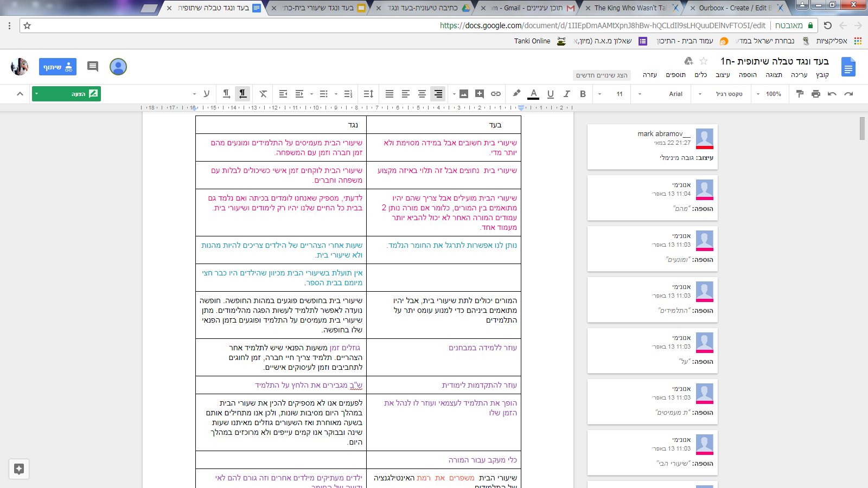
Task: Click the paint format roller icon
Action: pyautogui.click(x=800, y=94)
